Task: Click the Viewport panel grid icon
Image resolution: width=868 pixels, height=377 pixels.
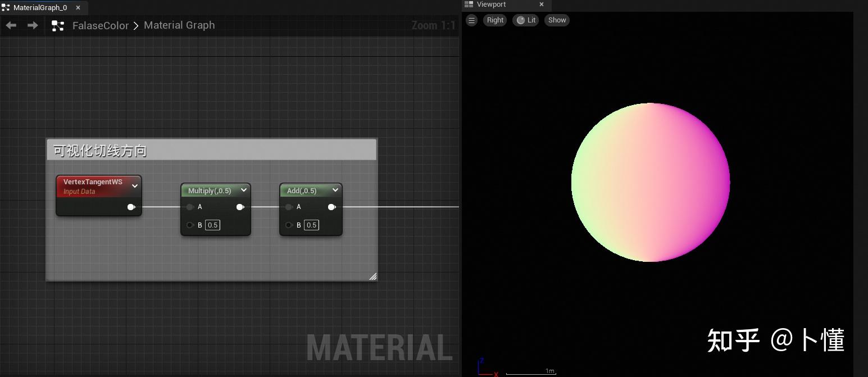Action: pos(469,4)
